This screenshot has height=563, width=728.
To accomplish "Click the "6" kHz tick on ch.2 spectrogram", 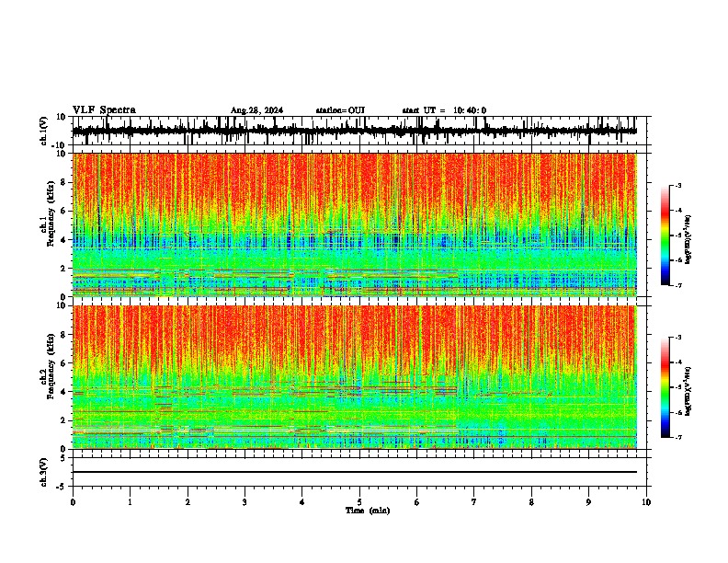I will [x=64, y=362].
